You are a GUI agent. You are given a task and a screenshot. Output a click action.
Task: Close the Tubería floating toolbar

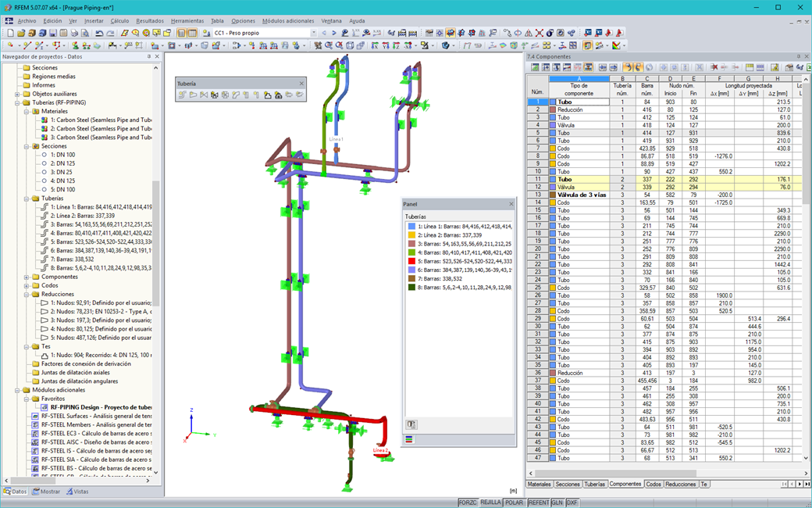click(301, 84)
